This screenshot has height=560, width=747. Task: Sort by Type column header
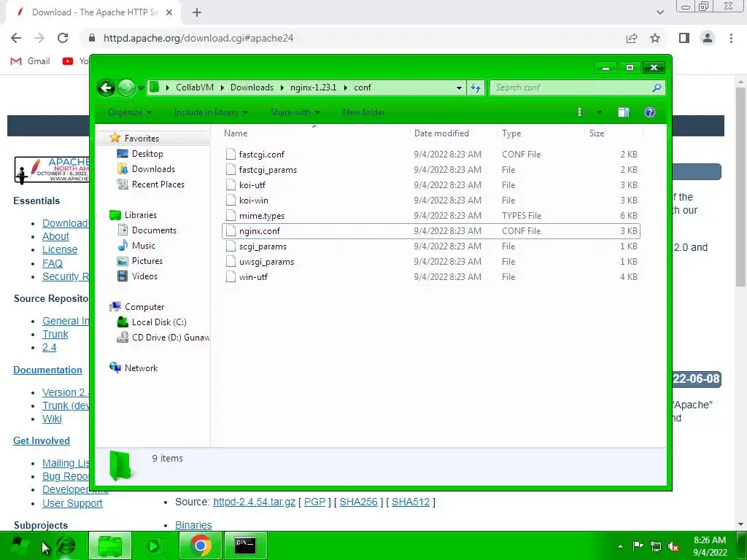pos(541,133)
